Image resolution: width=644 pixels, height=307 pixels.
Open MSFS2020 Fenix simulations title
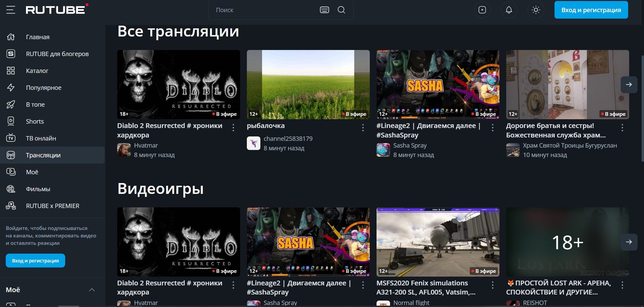click(x=426, y=287)
